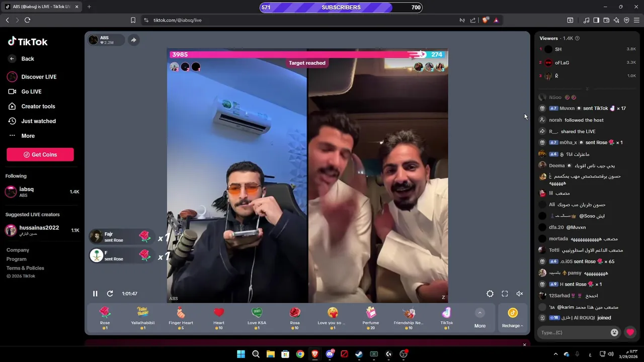Open the browser share icon
This screenshot has width=644, height=362.
pyautogui.click(x=473, y=20)
